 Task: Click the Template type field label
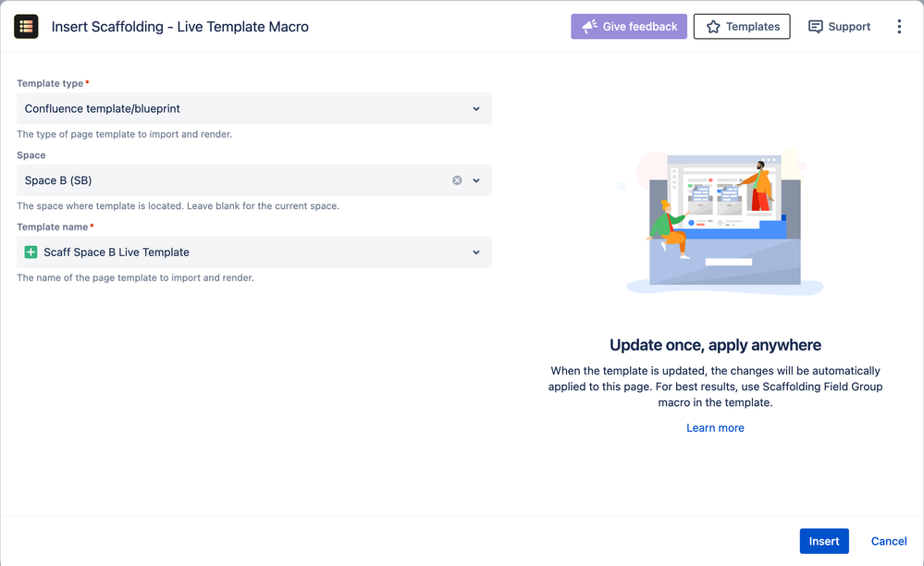(50, 83)
